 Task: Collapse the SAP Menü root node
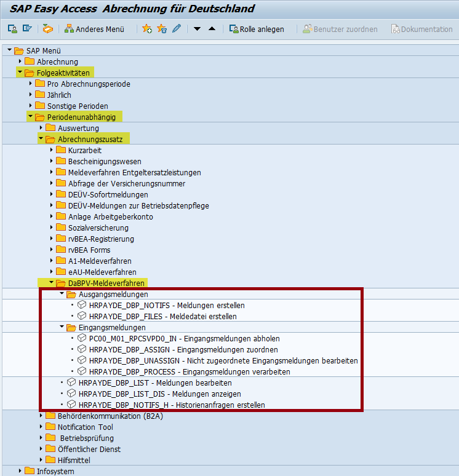pyautogui.click(x=9, y=50)
